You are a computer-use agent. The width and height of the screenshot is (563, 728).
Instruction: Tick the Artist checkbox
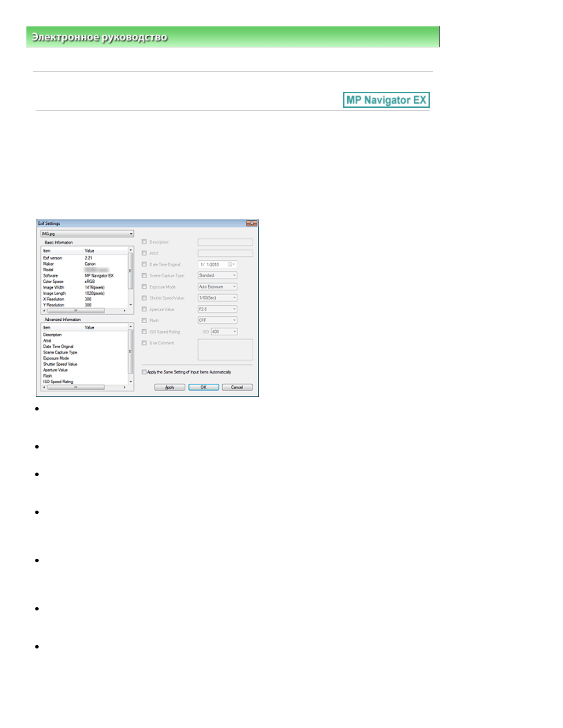click(x=144, y=253)
